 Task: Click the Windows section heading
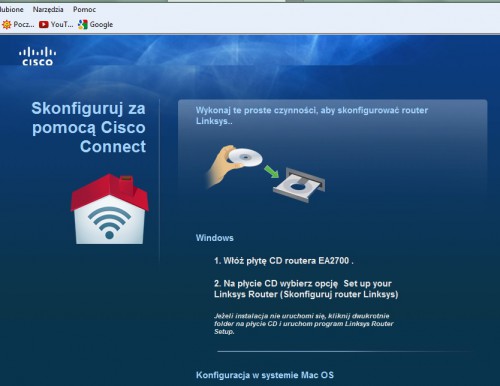tap(215, 238)
